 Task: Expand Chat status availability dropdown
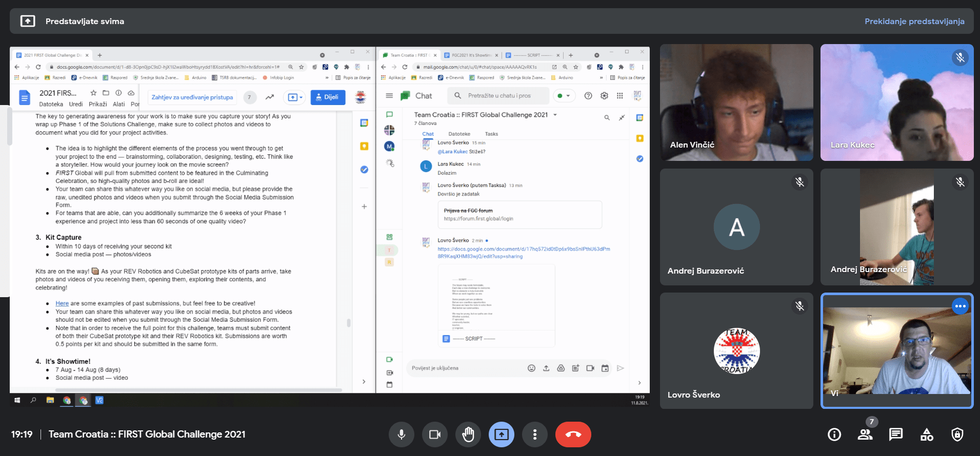[564, 96]
